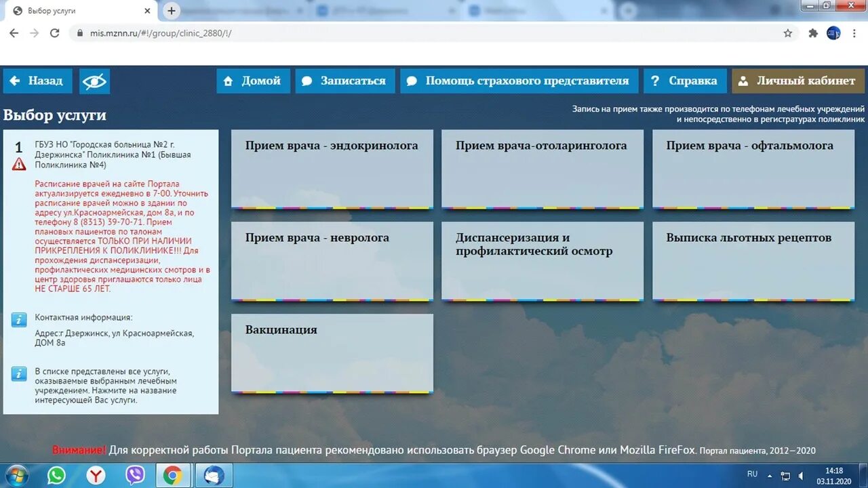The width and height of the screenshot is (868, 488).
Task: Open the Домой home page
Action: click(253, 81)
